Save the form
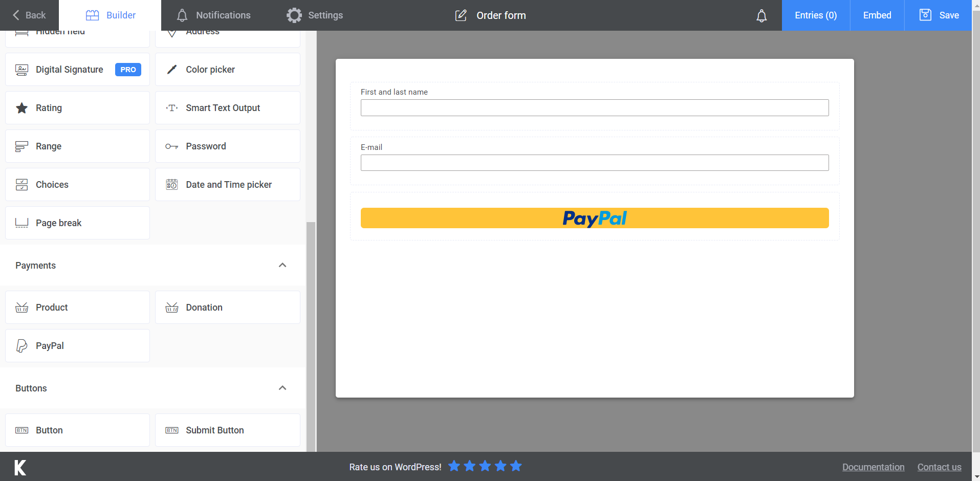 948,15
